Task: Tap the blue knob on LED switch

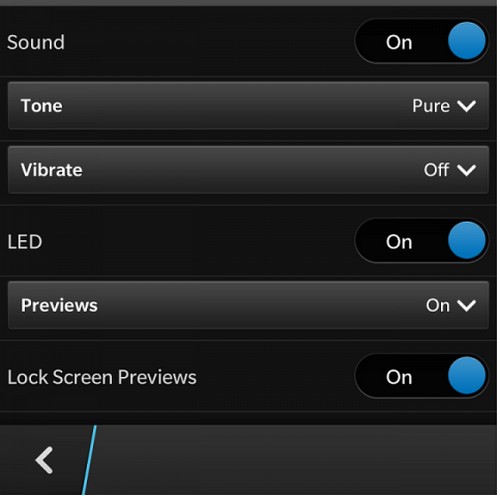Action: coord(467,240)
